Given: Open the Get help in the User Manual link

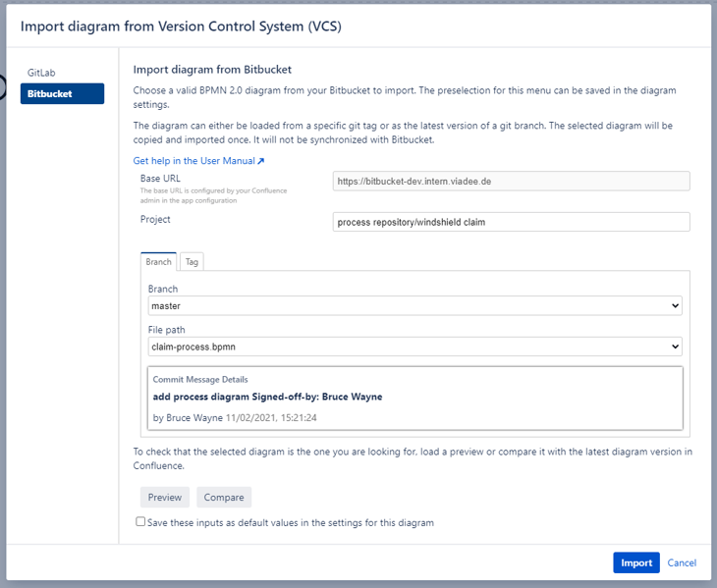Looking at the screenshot, I should point(198,161).
